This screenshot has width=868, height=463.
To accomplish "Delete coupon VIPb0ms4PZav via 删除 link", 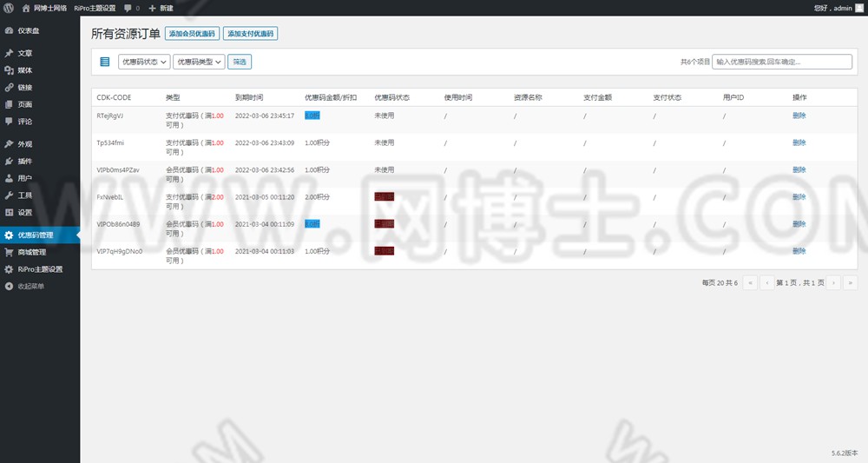I will point(799,170).
